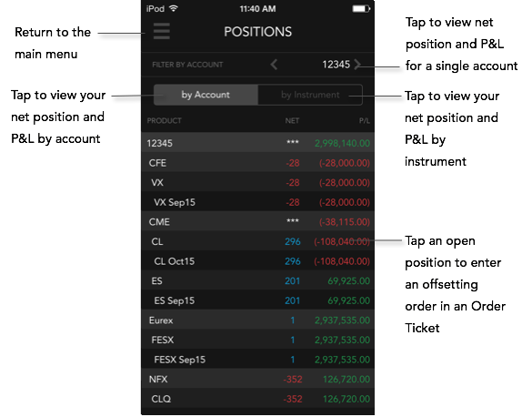Switch to the by Account view
Viewport: 532px width, 417px height.
pos(206,95)
